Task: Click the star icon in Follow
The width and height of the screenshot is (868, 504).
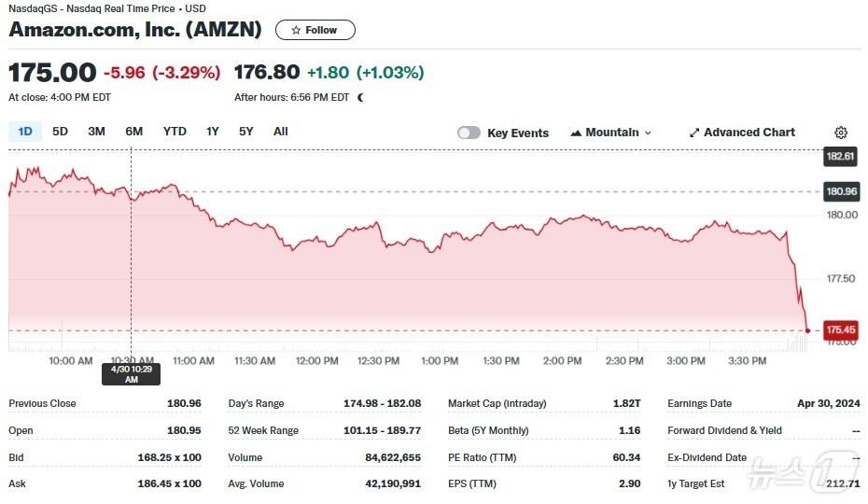Action: pos(296,30)
